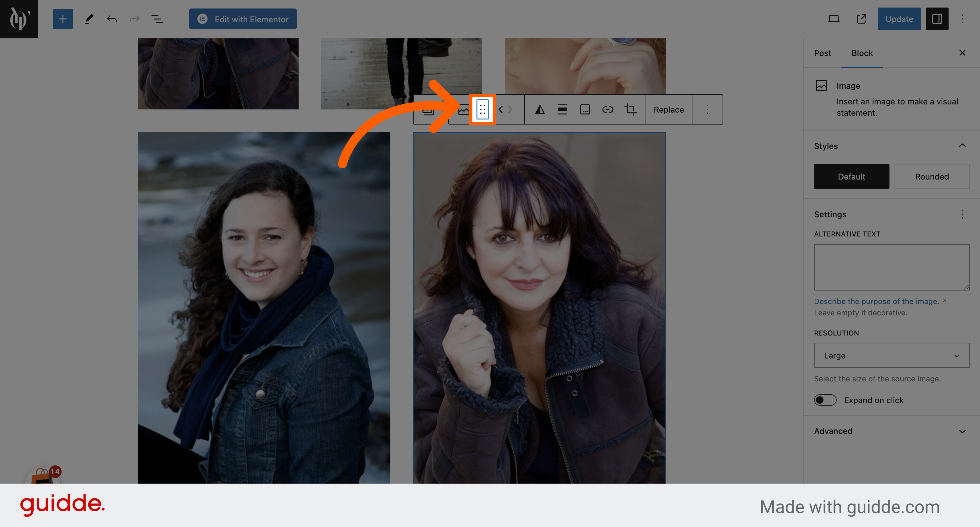Click the Image block icon in sidebar

pos(821,86)
